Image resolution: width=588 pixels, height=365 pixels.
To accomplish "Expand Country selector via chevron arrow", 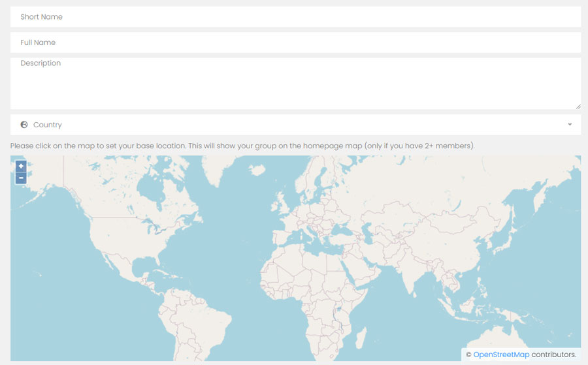I will tap(570, 125).
